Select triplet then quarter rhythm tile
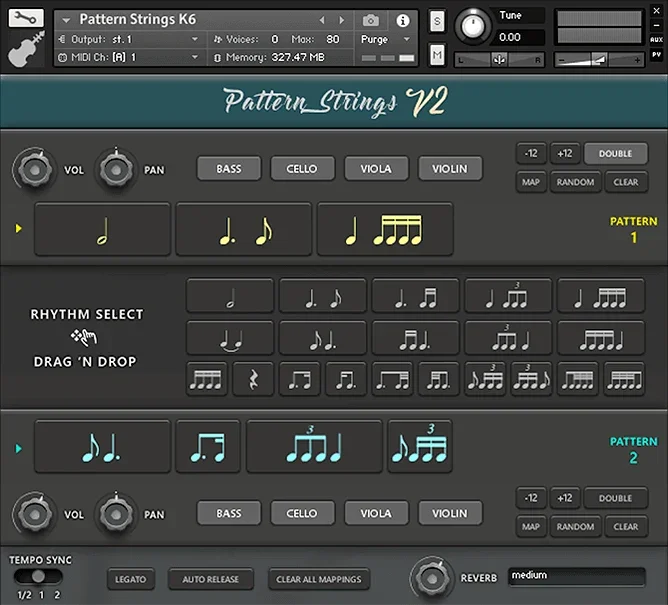The width and height of the screenshot is (668, 605). pos(508,338)
